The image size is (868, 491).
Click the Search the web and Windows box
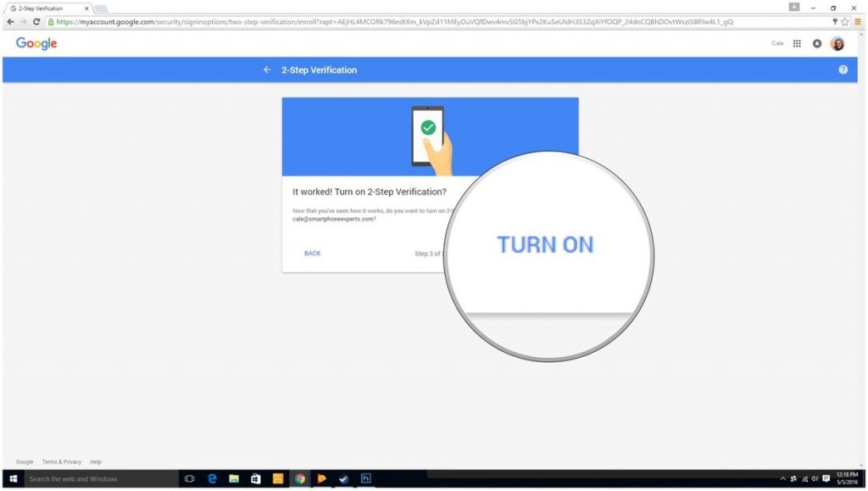[x=102, y=479]
